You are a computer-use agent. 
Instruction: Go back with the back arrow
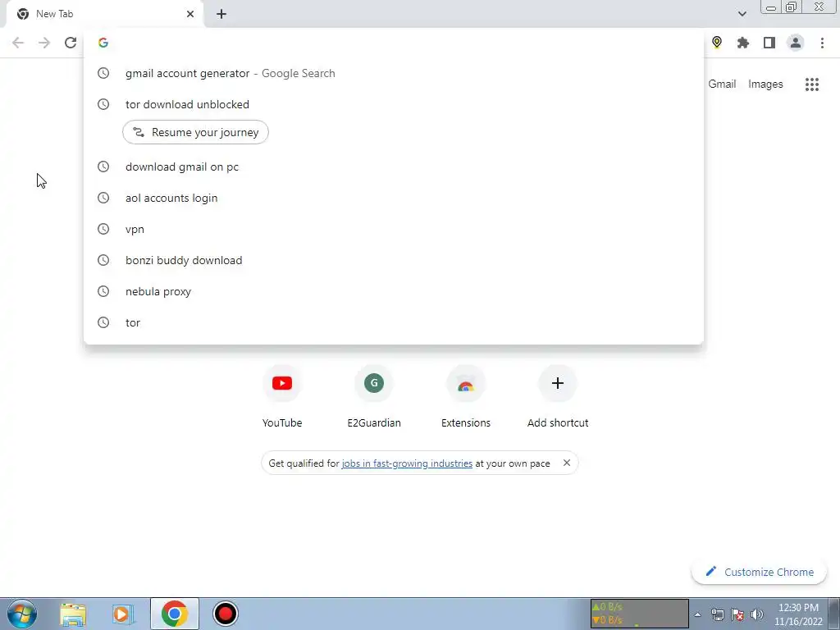(x=18, y=43)
